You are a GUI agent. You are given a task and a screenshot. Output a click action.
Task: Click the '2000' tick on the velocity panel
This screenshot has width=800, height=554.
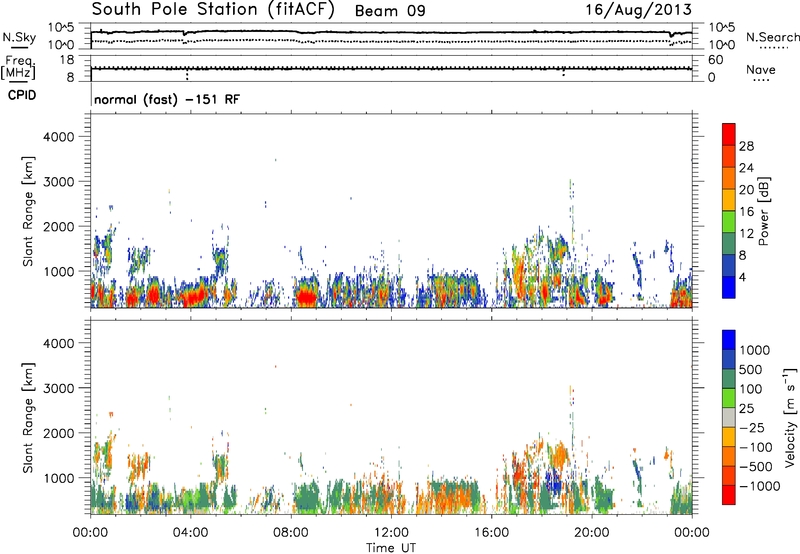pyautogui.click(x=59, y=433)
